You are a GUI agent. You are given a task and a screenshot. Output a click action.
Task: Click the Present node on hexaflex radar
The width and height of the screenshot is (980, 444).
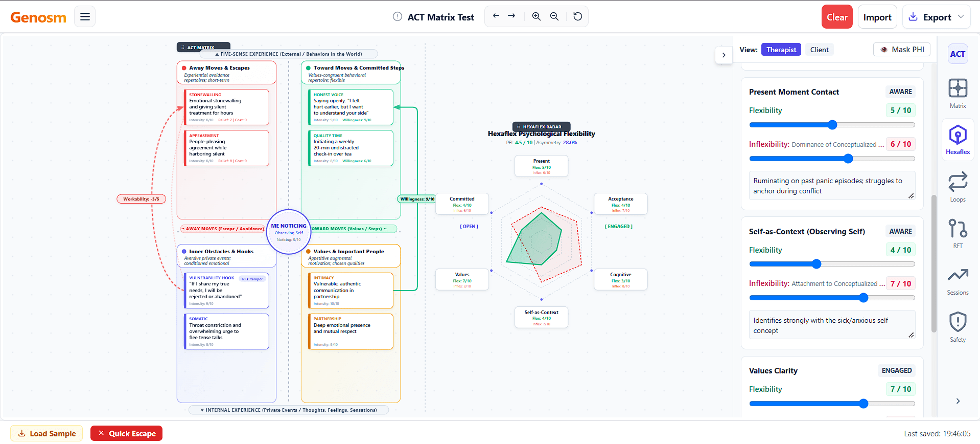[x=541, y=166]
